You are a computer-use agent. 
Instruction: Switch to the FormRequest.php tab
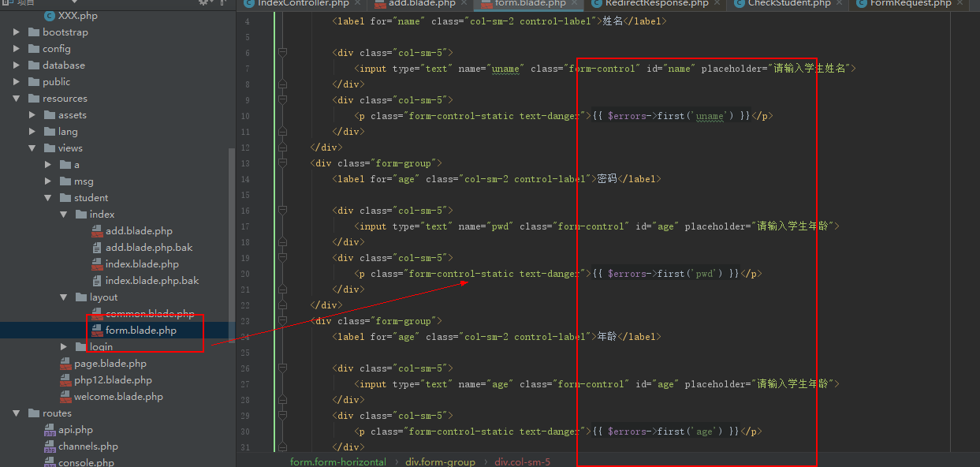click(910, 3)
